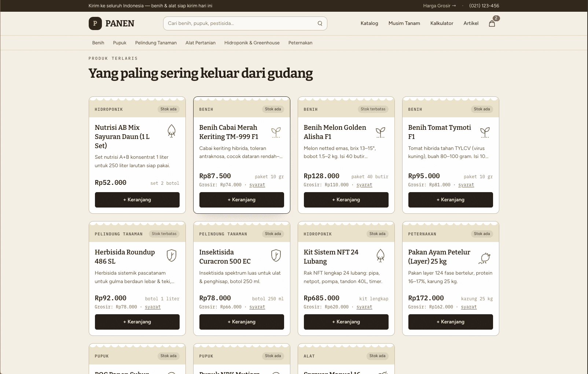Click leaf icon on Nutrisi AB Mix card
Viewport: 588px width, 374px height.
(x=172, y=131)
